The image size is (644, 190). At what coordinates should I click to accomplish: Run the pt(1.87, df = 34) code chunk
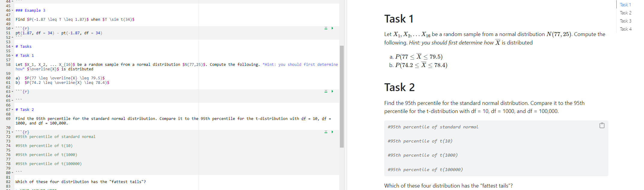coord(332,28)
